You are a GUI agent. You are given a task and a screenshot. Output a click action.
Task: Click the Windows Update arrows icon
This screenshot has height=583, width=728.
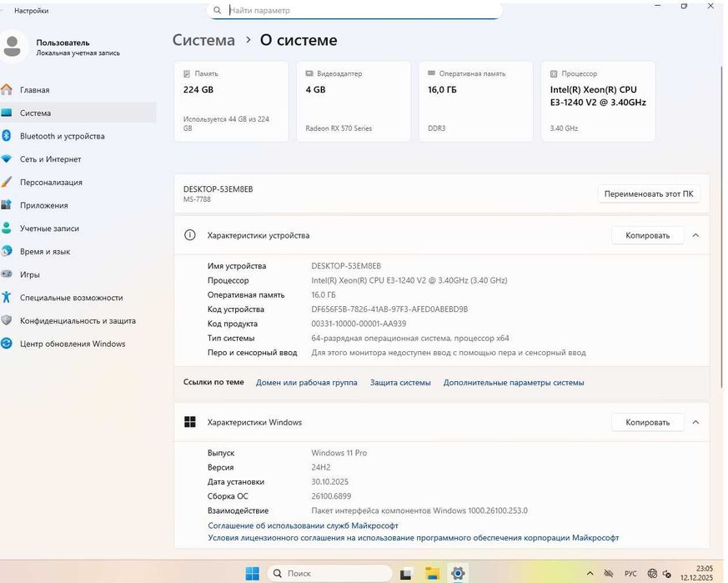coord(7,344)
